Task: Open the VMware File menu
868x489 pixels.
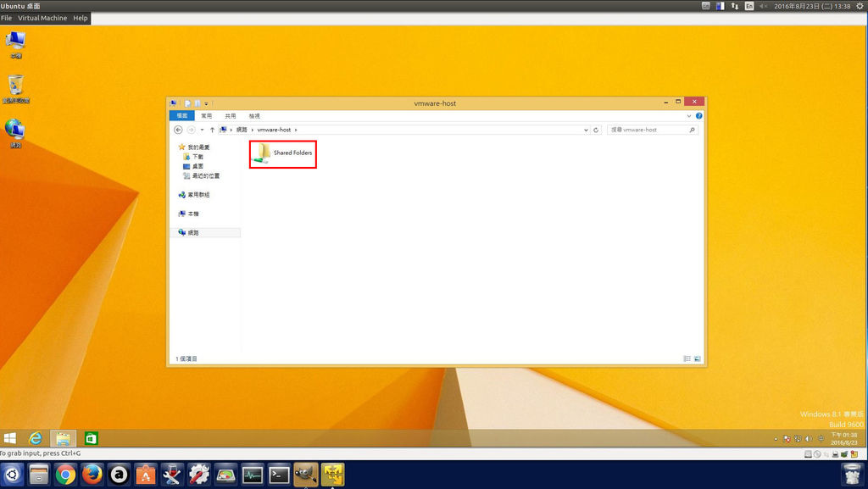Action: pos(6,18)
